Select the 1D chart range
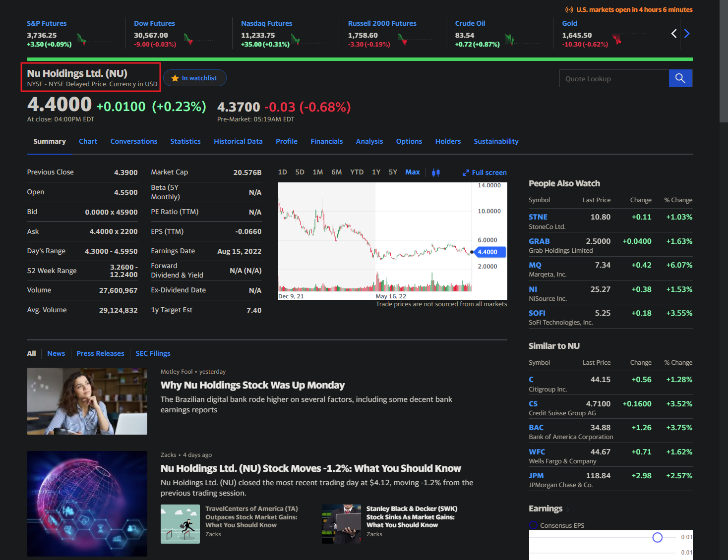The width and height of the screenshot is (728, 560). point(283,172)
